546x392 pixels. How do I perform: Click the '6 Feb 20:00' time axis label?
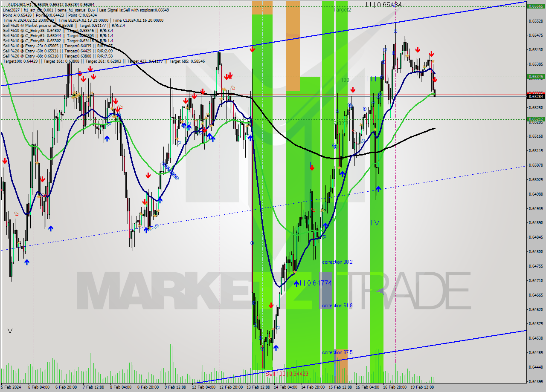(66, 387)
